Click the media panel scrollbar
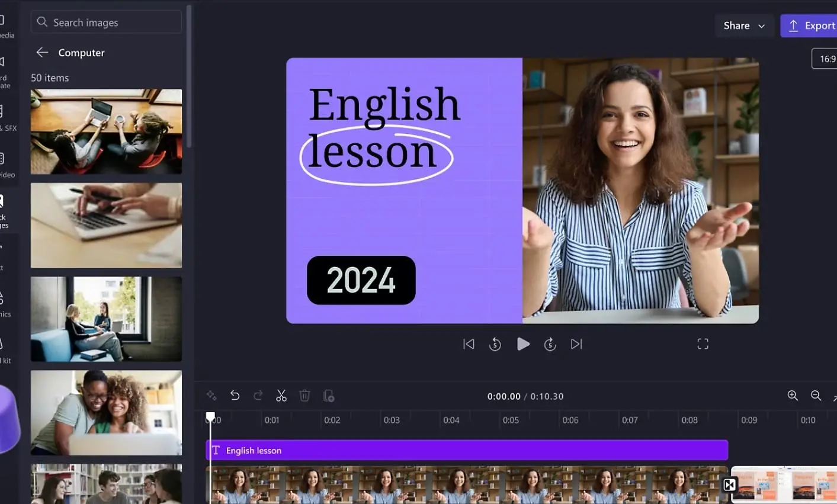This screenshot has width=837, height=504. 189,77
